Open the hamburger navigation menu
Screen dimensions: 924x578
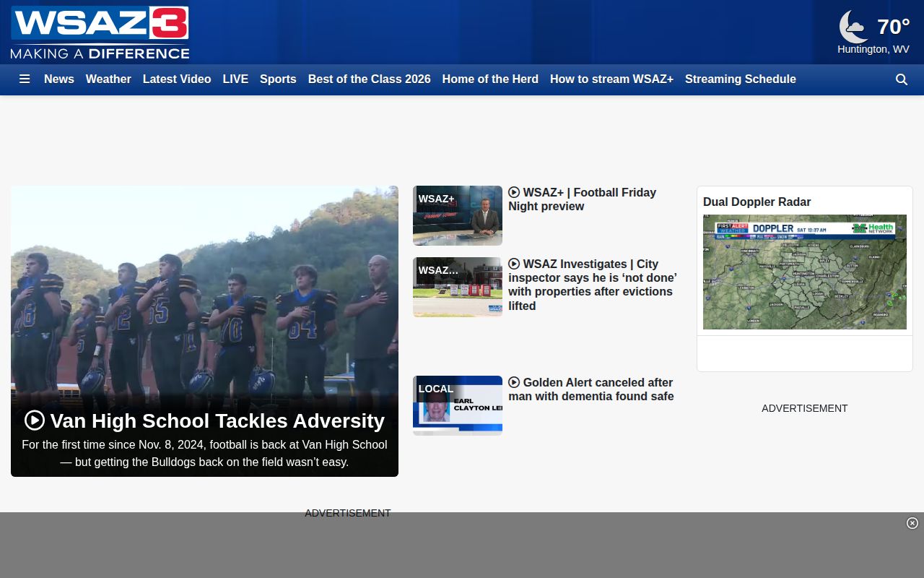click(x=25, y=79)
